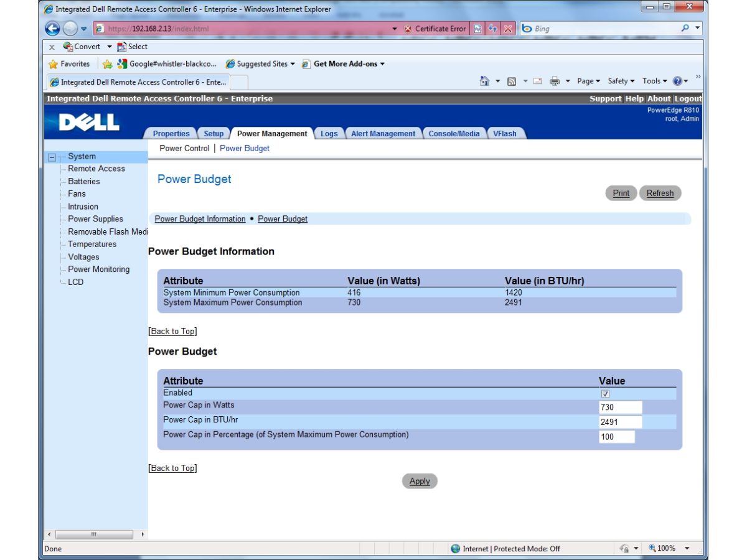The width and height of the screenshot is (747, 560).
Task: Click the Apply button
Action: pyautogui.click(x=420, y=481)
